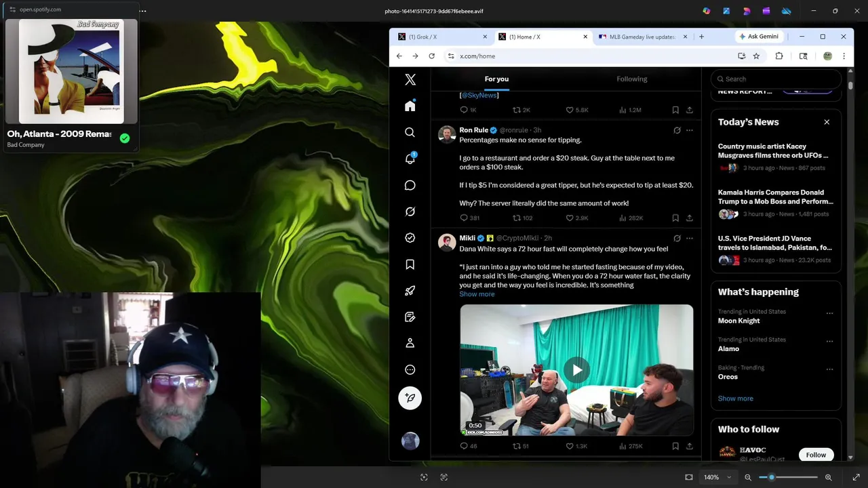The width and height of the screenshot is (868, 488).
Task: Click Ask Gemini button in Chrome
Action: pos(759,37)
